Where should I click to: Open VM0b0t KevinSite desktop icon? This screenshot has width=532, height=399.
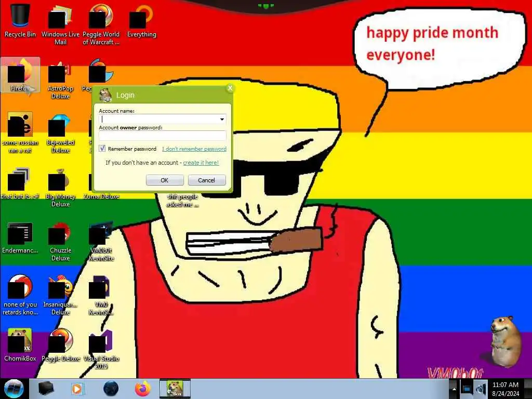tap(101, 242)
